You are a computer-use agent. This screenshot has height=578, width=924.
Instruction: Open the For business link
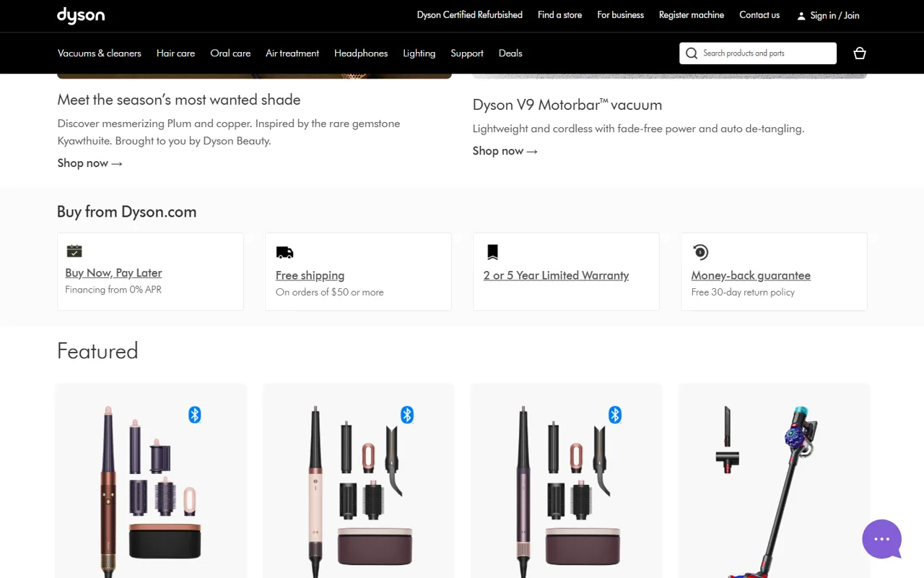pyautogui.click(x=620, y=15)
